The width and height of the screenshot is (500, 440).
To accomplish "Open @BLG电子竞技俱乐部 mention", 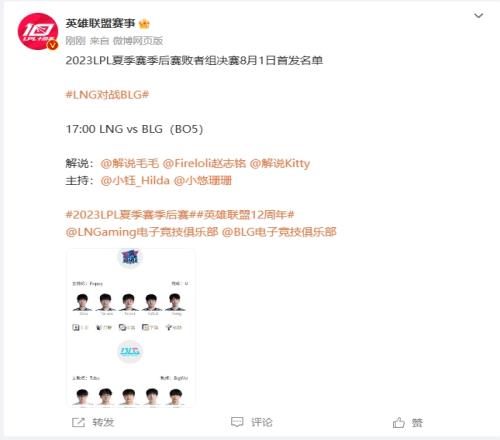I will tap(279, 232).
